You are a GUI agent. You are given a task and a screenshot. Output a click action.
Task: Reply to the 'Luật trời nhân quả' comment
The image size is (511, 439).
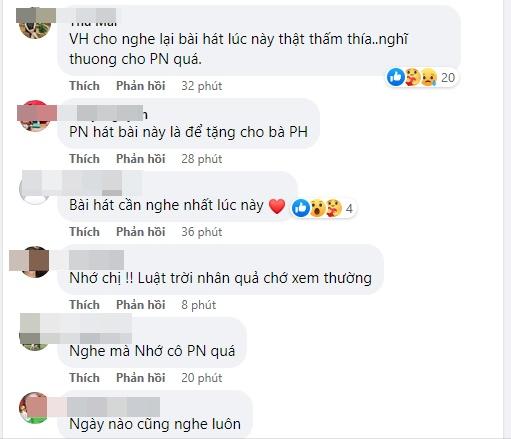[141, 305]
